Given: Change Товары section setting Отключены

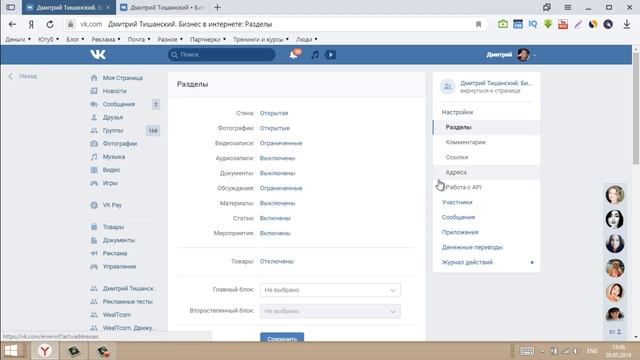Looking at the screenshot, I should [x=277, y=261].
